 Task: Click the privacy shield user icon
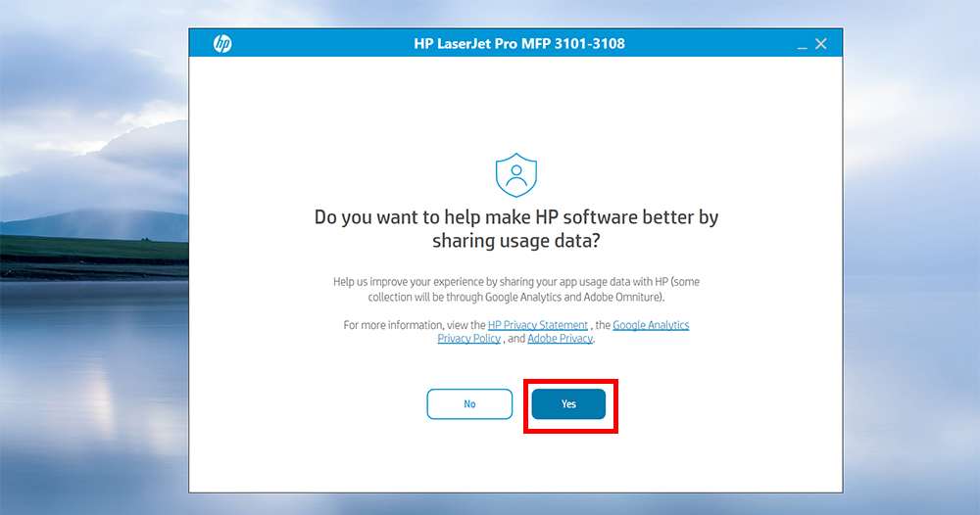(516, 175)
